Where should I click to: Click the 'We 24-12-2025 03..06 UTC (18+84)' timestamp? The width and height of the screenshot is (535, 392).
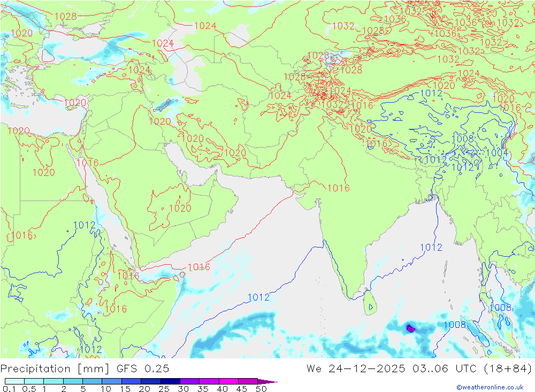tap(419, 368)
